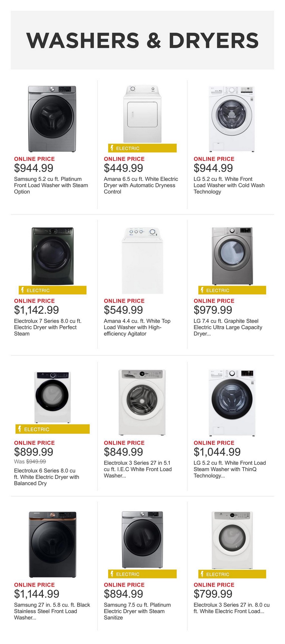The image size is (285, 644).
Task: Click the Electric badge under Samsung Platinum dryer
Action: 142,574
